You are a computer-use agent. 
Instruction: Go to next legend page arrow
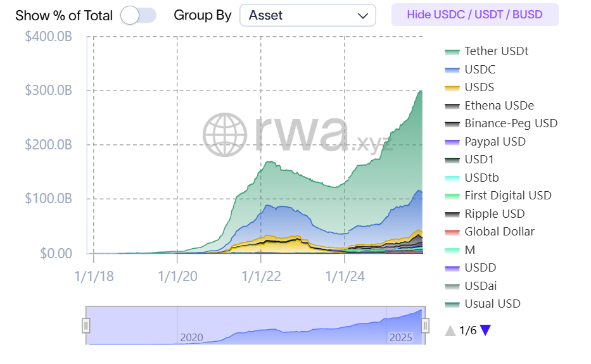pyautogui.click(x=485, y=330)
